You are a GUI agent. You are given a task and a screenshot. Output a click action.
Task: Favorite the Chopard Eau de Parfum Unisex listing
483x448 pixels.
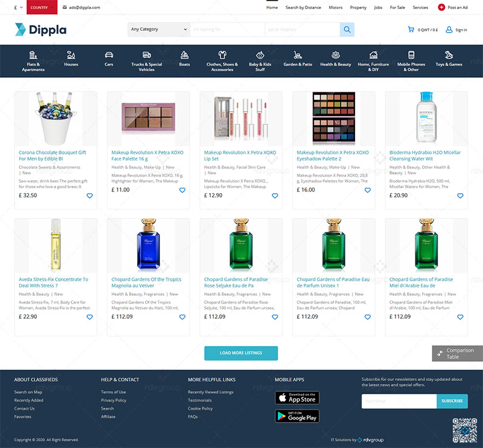pos(368,317)
